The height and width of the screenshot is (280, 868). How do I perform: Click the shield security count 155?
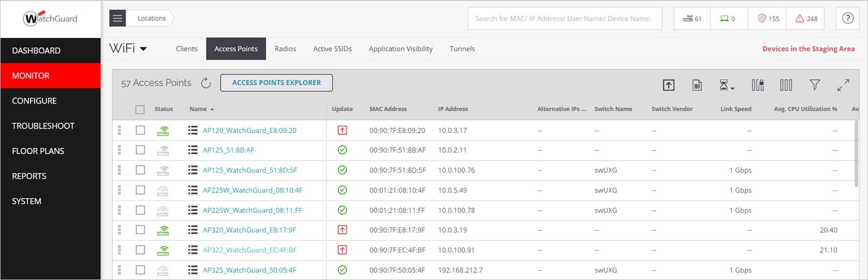(767, 18)
